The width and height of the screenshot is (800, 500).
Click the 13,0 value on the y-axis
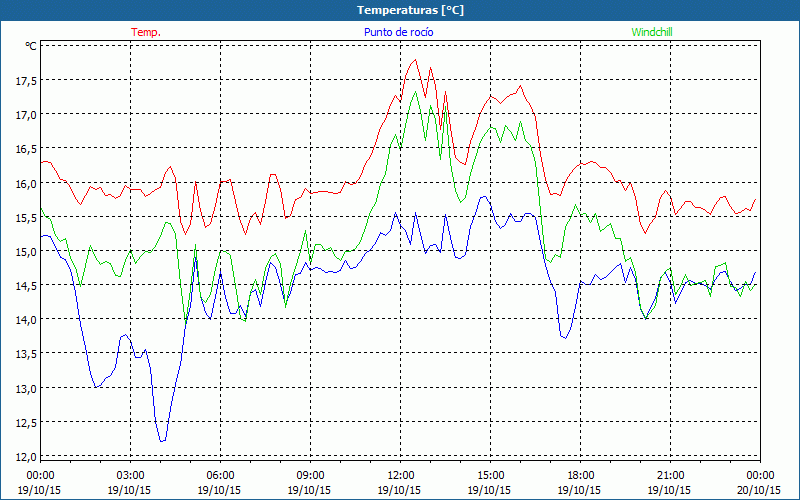(26, 388)
